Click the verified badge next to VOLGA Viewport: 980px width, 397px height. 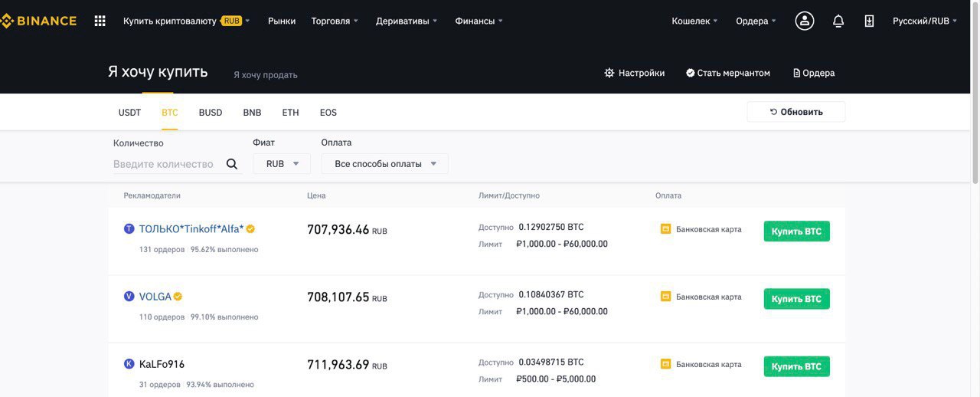(x=178, y=297)
